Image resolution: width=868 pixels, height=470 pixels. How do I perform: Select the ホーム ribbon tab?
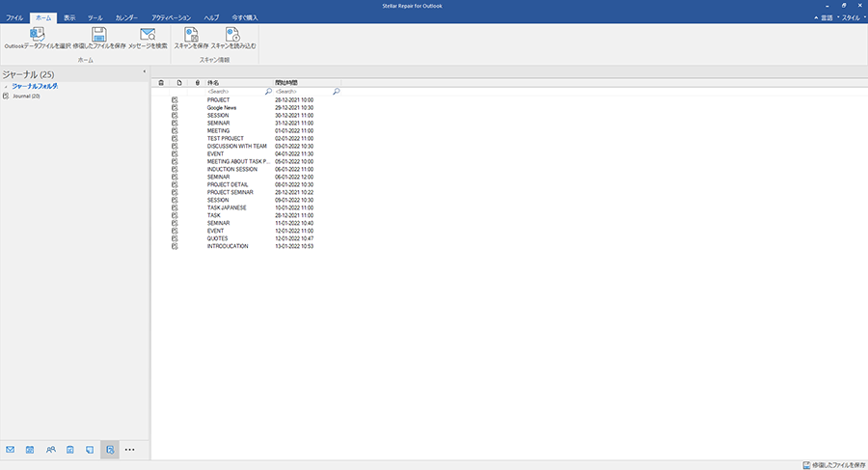[43, 17]
